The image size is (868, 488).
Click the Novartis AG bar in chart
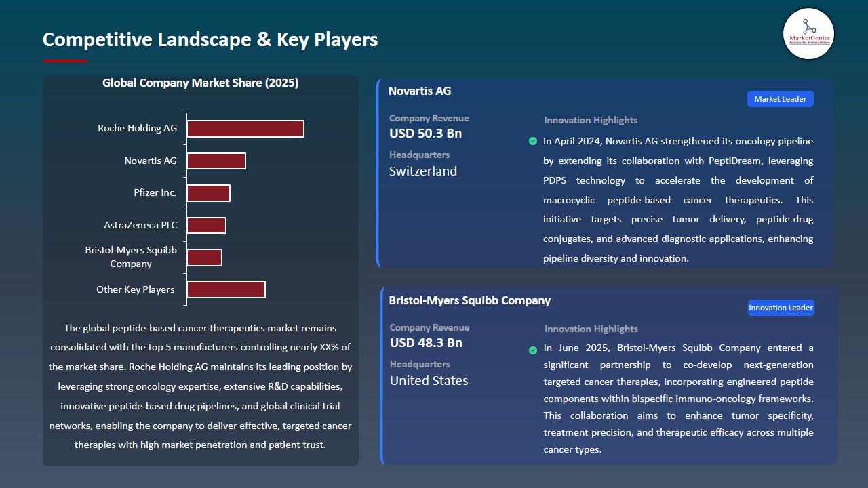216,161
